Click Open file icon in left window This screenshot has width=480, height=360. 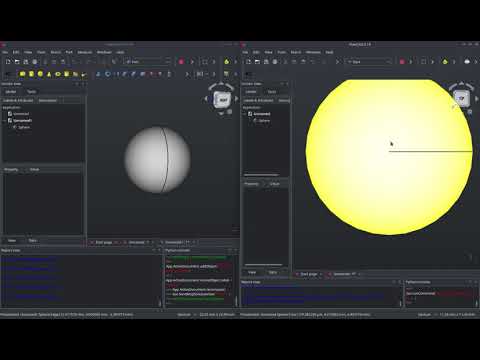(x=17, y=62)
